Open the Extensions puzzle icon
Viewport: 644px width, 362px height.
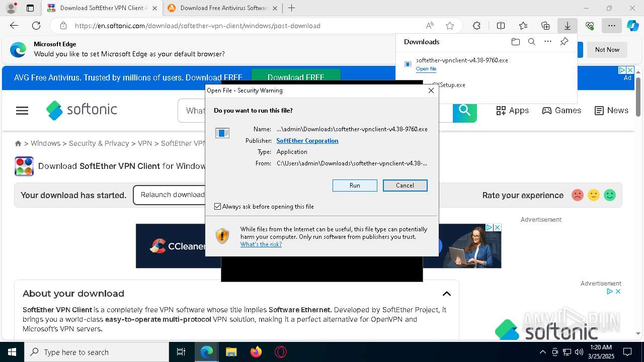(x=476, y=26)
